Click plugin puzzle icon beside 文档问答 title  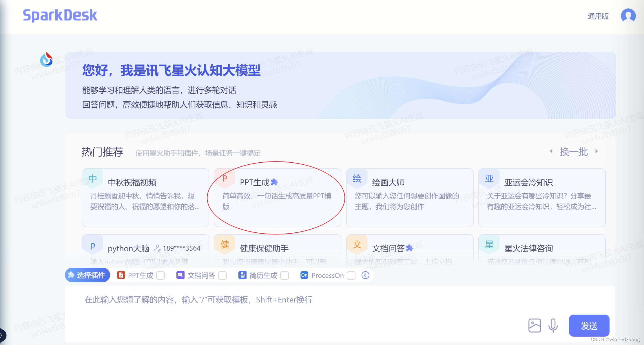click(409, 248)
